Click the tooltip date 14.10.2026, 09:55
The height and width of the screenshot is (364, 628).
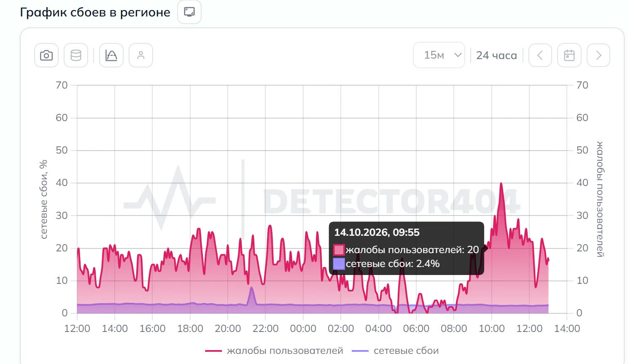[377, 232]
